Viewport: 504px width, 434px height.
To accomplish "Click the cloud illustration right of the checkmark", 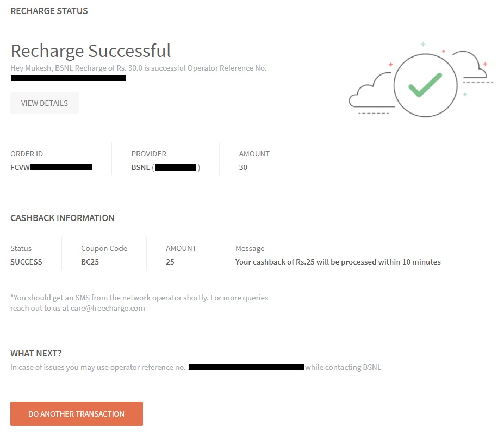I will [469, 65].
